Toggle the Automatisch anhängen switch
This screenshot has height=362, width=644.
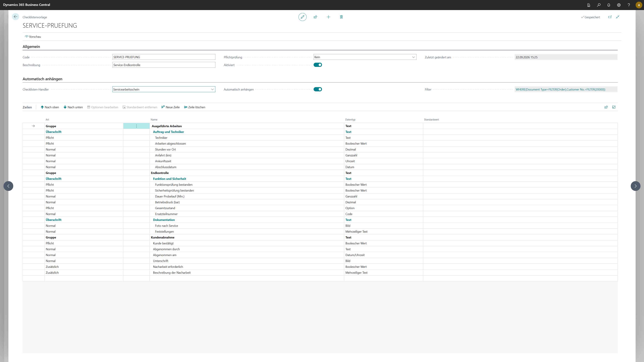(318, 89)
